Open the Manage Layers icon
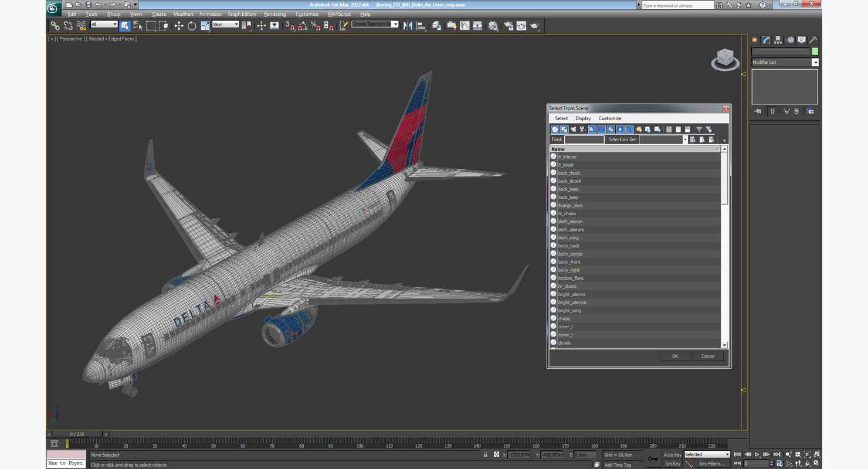 pyautogui.click(x=436, y=25)
